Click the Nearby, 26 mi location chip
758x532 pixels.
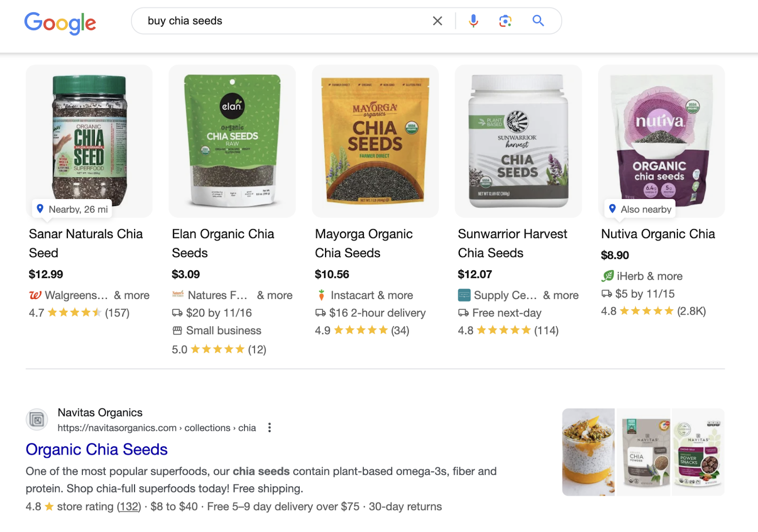71,209
